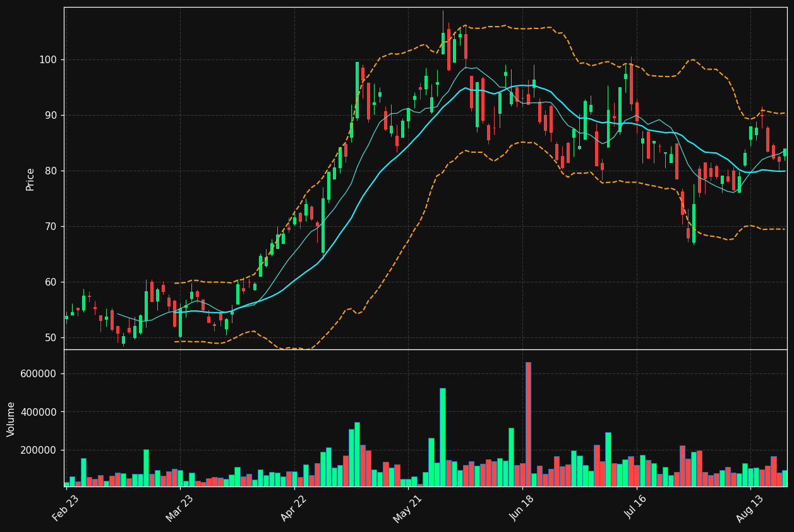The width and height of the screenshot is (794, 532).
Task: Click the volume tick label 400000
Action: [x=39, y=413]
